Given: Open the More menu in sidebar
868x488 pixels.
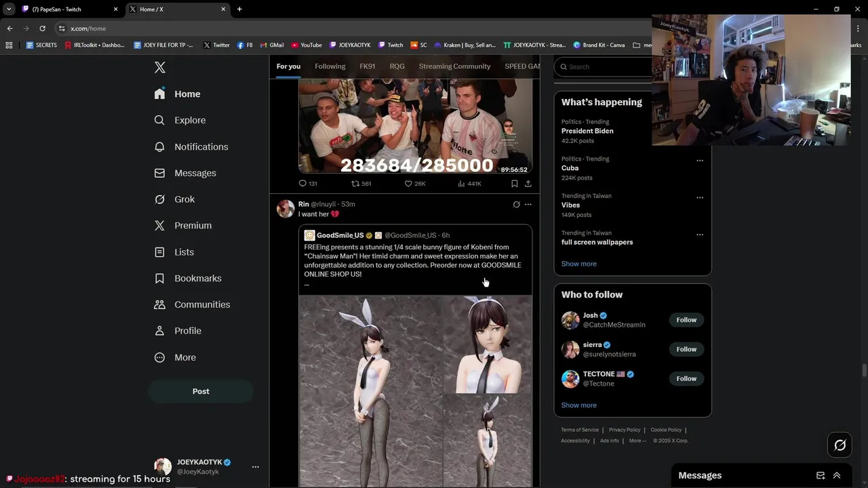Looking at the screenshot, I should coord(175,357).
